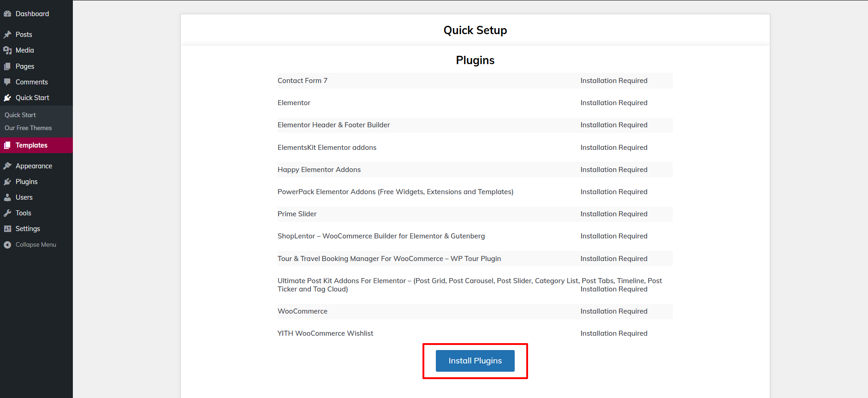Screen dimensions: 868x398
Task: Click the Posts pushpin icon
Action: click(7, 35)
